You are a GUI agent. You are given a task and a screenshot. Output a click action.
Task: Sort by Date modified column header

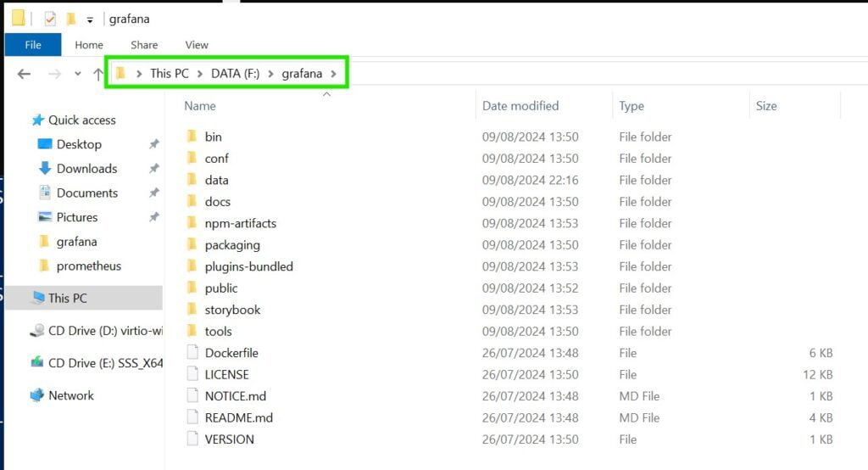[x=520, y=106]
